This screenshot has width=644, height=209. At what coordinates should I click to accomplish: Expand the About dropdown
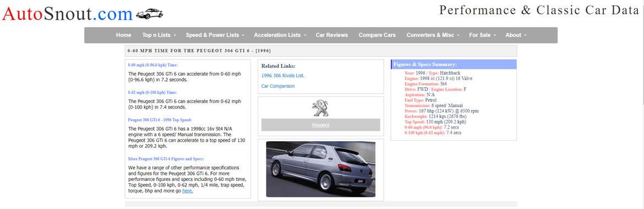click(x=516, y=35)
